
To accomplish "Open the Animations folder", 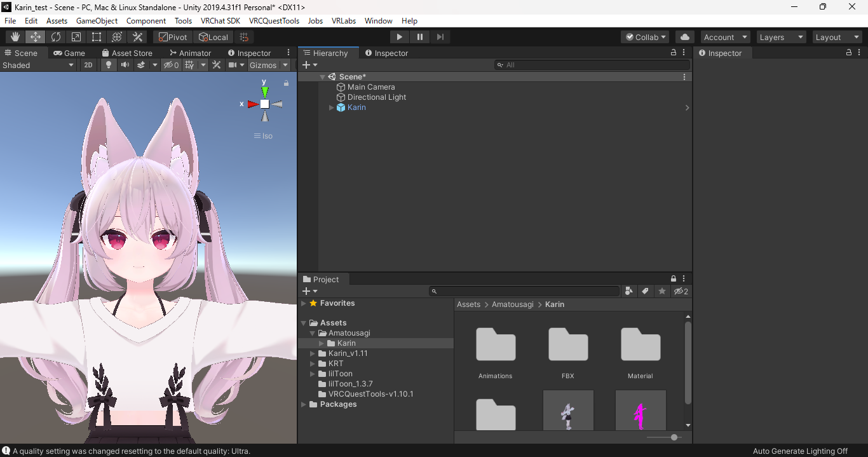I will (x=496, y=353).
